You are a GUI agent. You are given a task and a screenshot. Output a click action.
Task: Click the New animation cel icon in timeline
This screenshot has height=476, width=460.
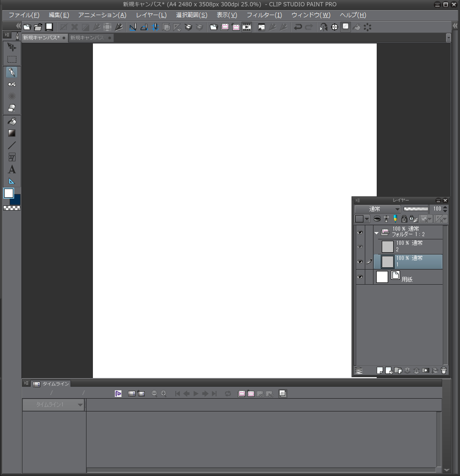[x=251, y=394]
